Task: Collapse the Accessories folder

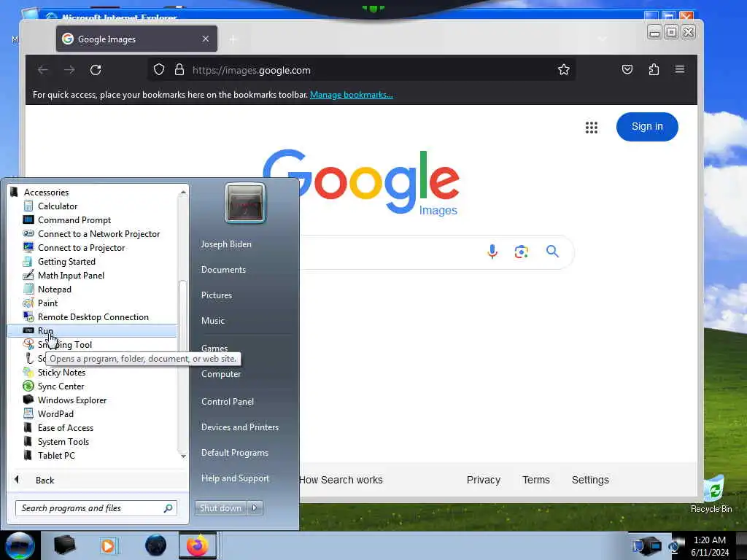Action: pos(46,192)
